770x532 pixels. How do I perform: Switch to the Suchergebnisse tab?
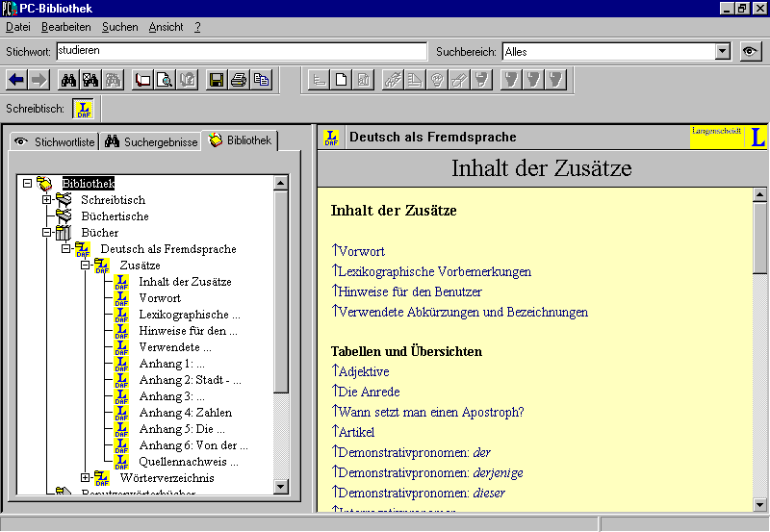pos(151,141)
